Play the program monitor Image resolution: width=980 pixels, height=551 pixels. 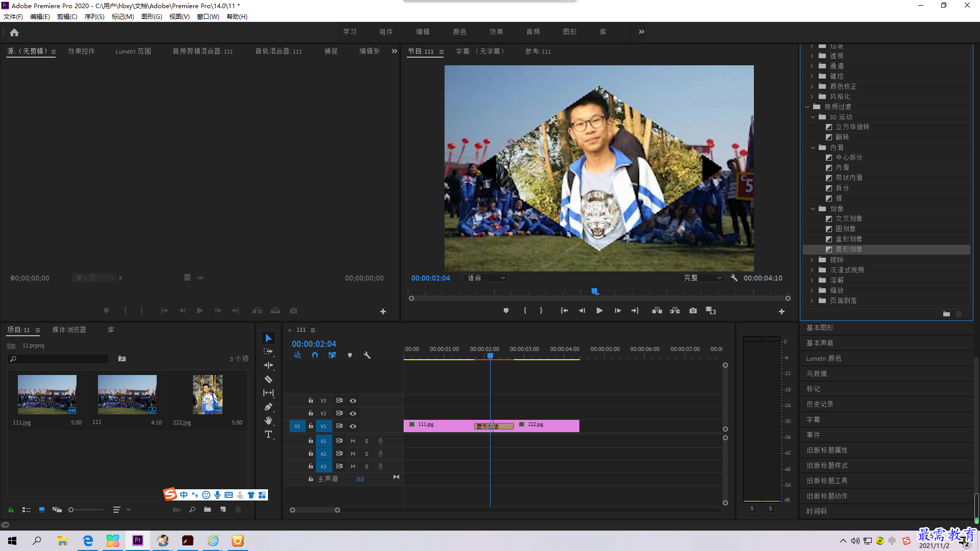pos(599,311)
